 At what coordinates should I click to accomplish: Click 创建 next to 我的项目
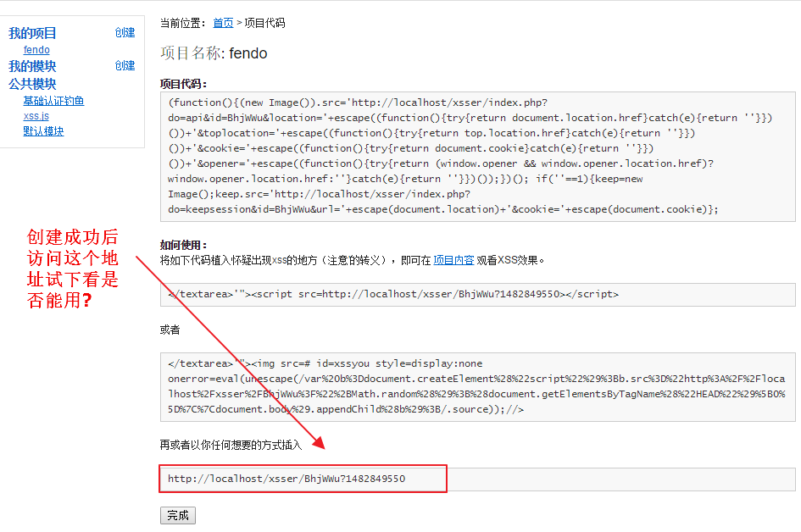(125, 33)
